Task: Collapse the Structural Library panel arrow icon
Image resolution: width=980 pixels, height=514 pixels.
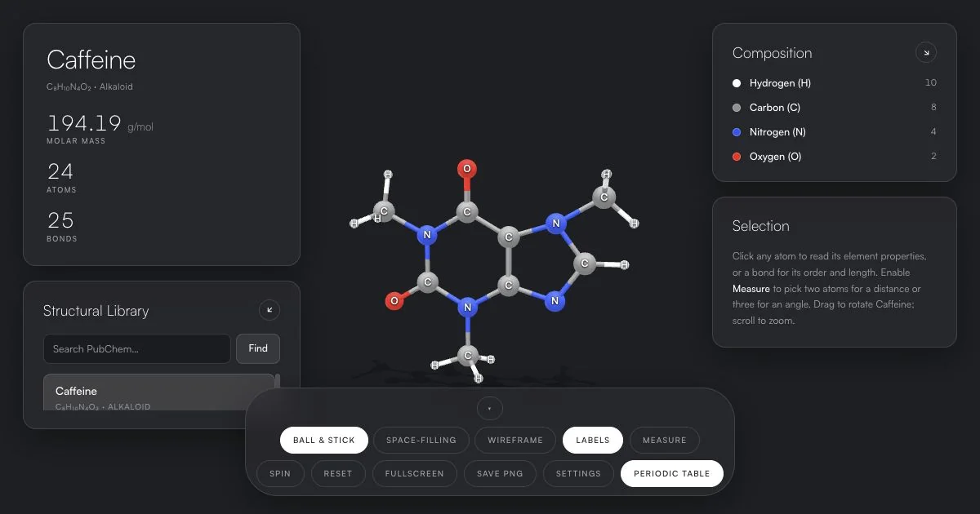Action: click(269, 310)
